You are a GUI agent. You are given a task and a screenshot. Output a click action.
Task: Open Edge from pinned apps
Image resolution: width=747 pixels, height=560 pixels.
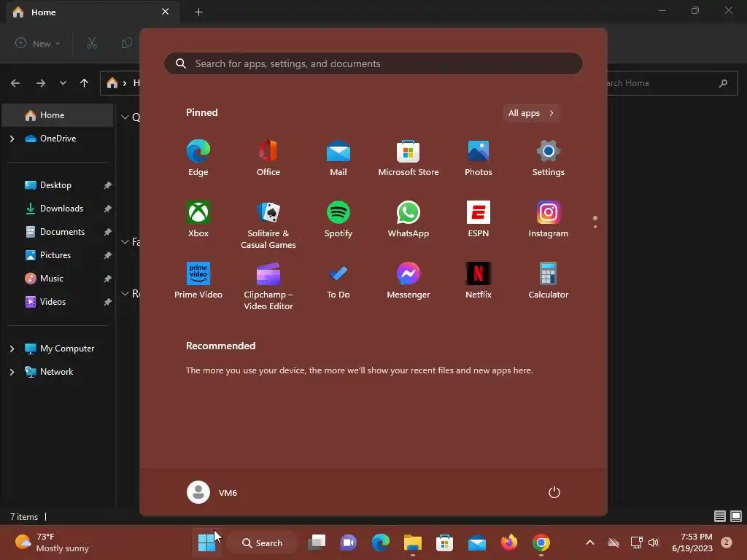point(198,158)
